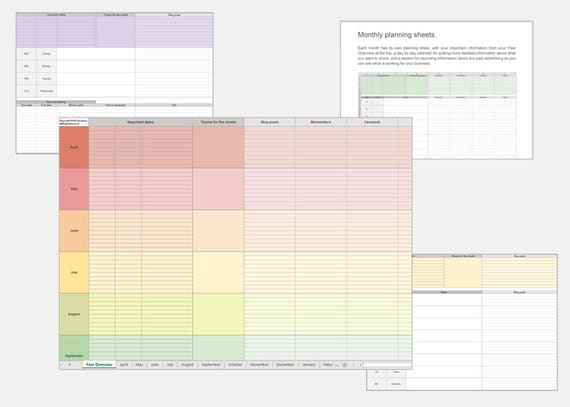This screenshot has height=407, width=570.
Task: Go to the July sheet tab
Action: pos(170,364)
